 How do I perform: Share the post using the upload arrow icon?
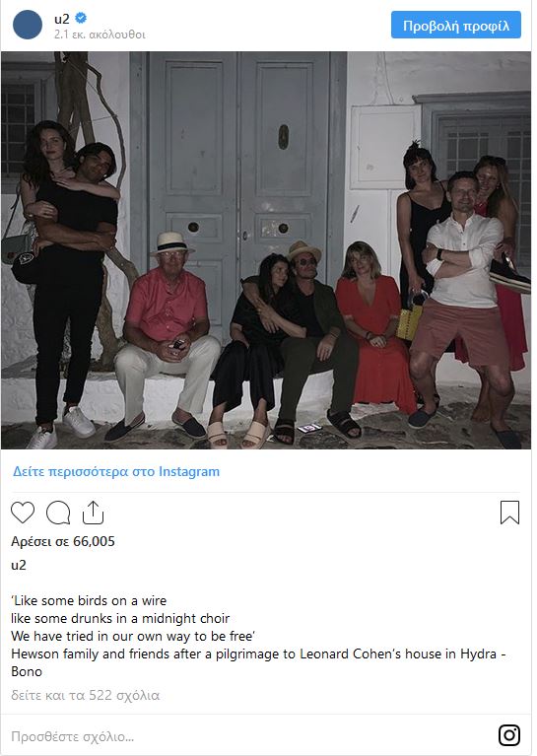(x=93, y=512)
